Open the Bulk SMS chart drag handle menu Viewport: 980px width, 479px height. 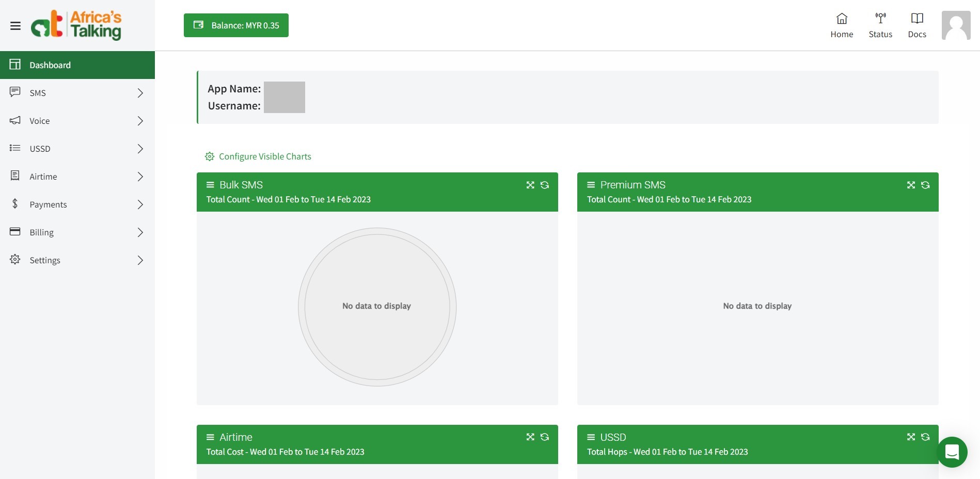pos(210,185)
